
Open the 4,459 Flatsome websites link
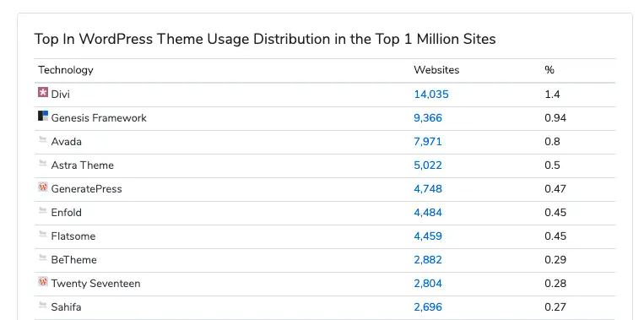click(x=428, y=236)
